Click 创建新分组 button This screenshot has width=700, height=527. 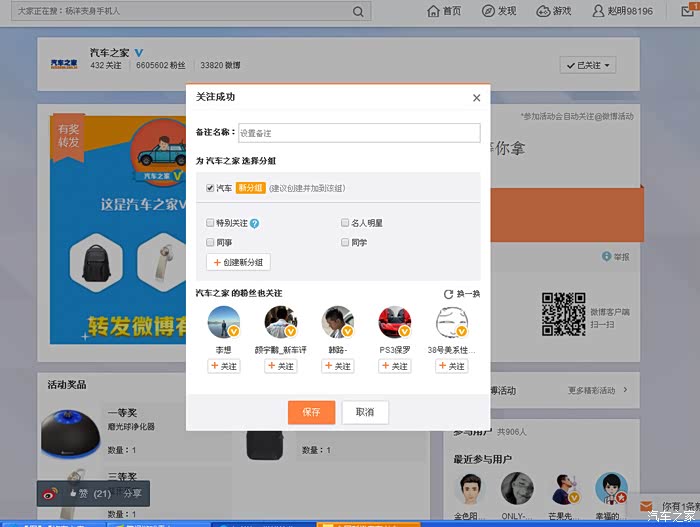(x=238, y=262)
